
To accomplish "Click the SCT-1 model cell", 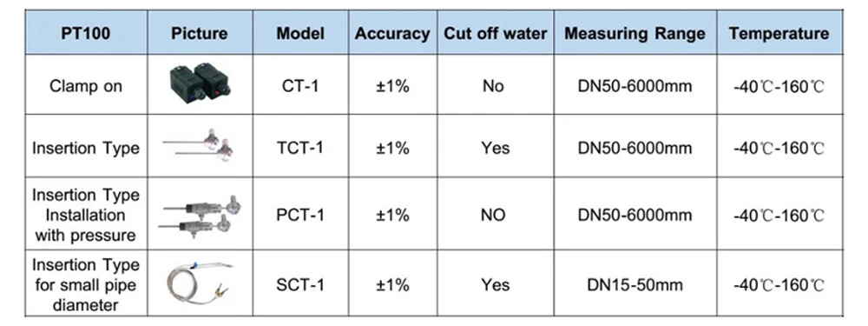I will 300,284.
